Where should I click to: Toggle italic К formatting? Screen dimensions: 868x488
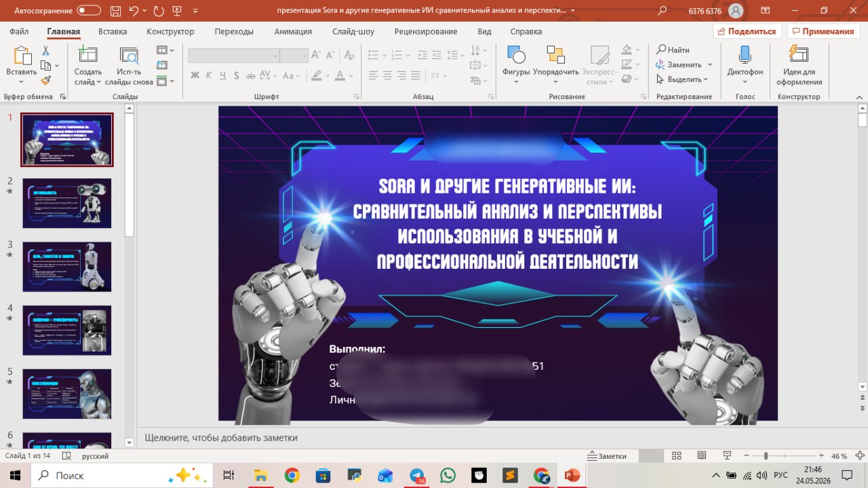click(x=210, y=75)
